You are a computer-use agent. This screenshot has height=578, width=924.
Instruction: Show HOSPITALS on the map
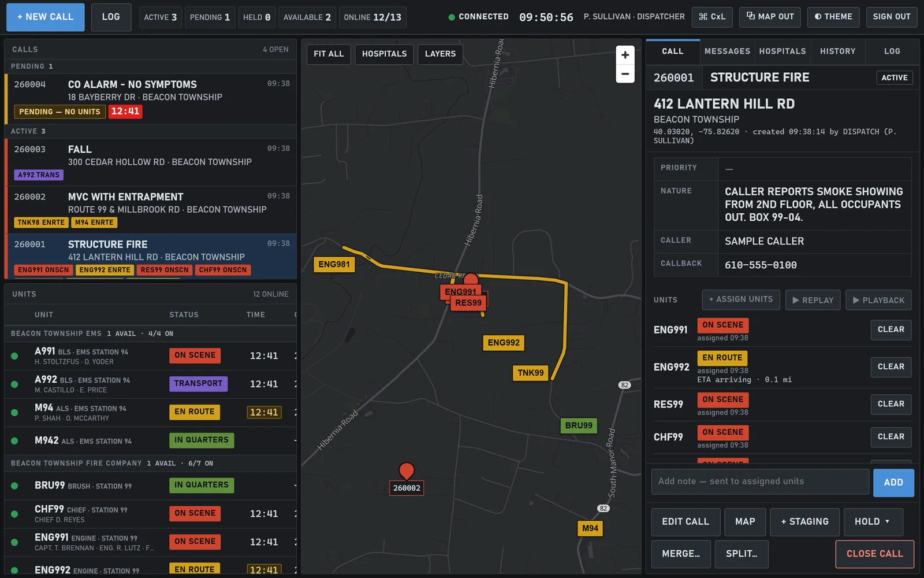pos(384,54)
